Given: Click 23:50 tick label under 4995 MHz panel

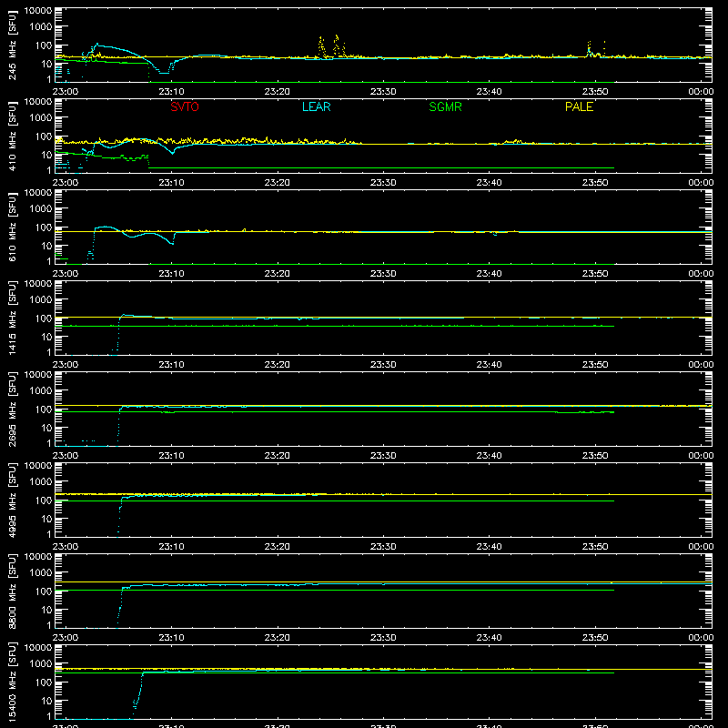Looking at the screenshot, I should [595, 547].
